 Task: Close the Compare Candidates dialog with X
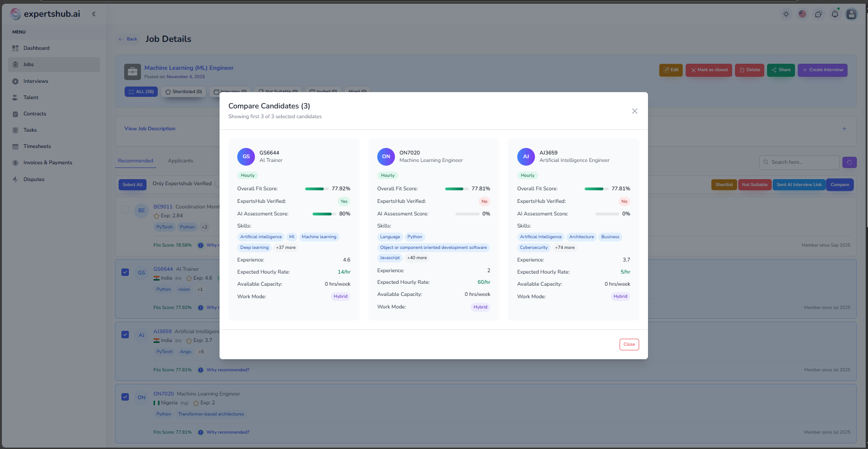pyautogui.click(x=634, y=111)
